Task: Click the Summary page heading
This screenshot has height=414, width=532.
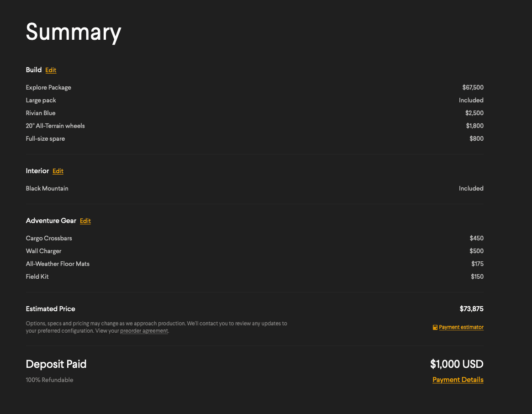Action: click(x=74, y=32)
